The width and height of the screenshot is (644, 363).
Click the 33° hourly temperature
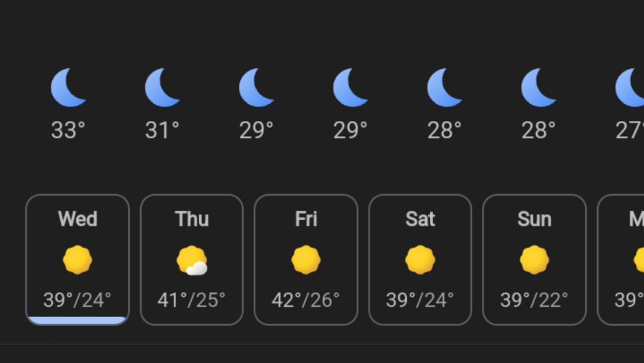pos(68,130)
